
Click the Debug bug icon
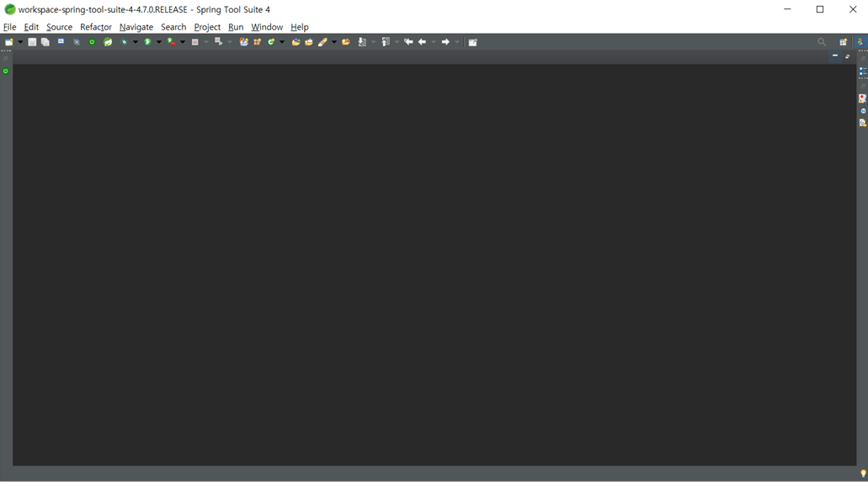coord(124,42)
